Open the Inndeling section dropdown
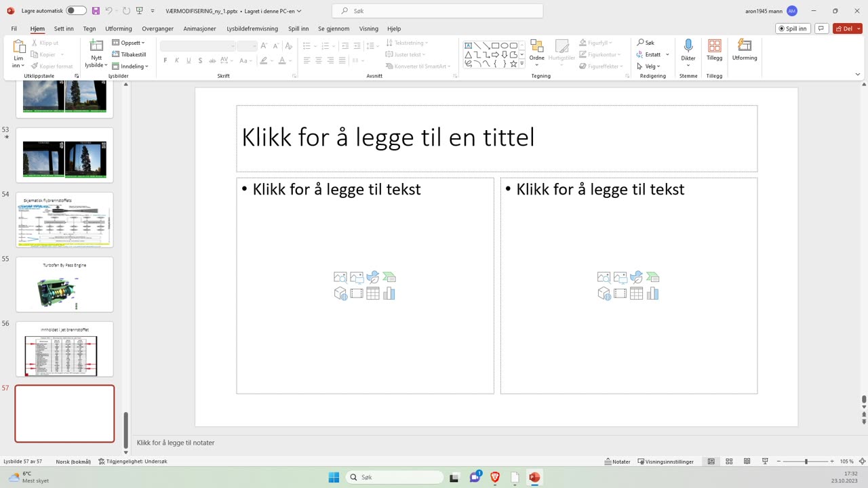Image resolution: width=868 pixels, height=488 pixels. tap(130, 66)
